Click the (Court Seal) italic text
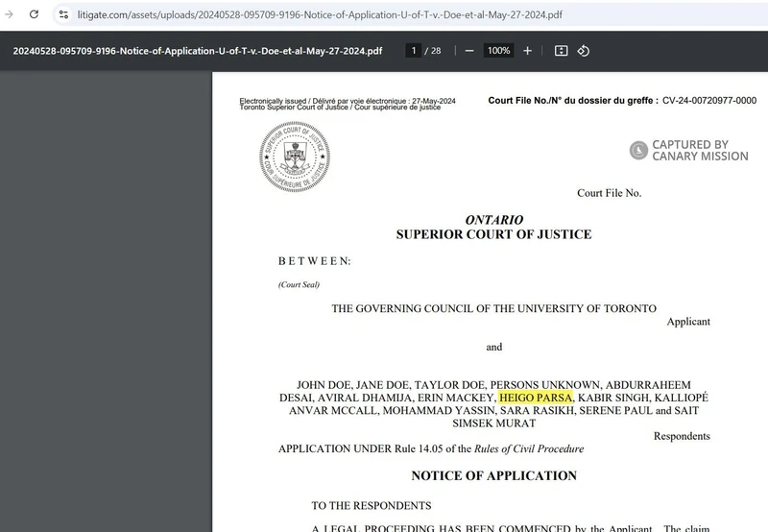Image resolution: width=768 pixels, height=532 pixels. click(299, 284)
